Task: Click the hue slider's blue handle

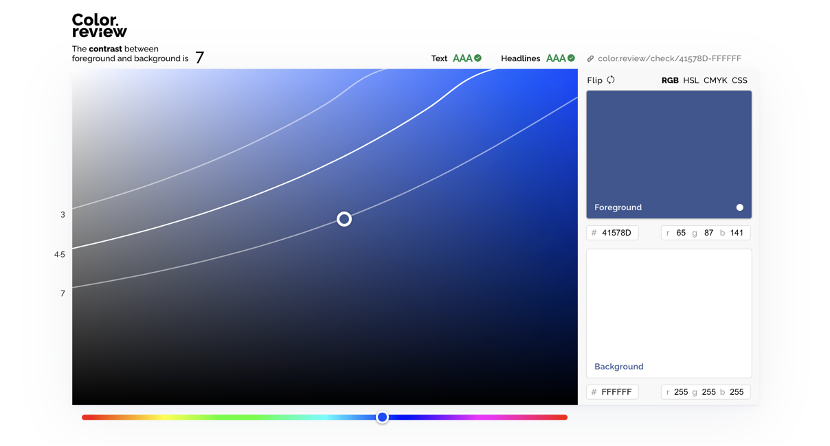Action: [x=382, y=417]
